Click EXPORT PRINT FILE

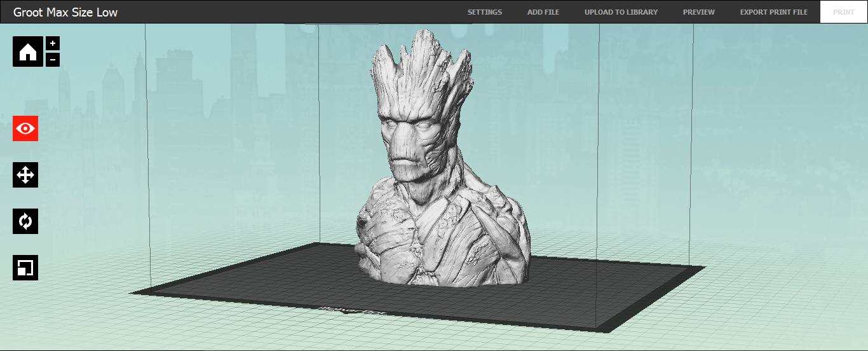(774, 12)
